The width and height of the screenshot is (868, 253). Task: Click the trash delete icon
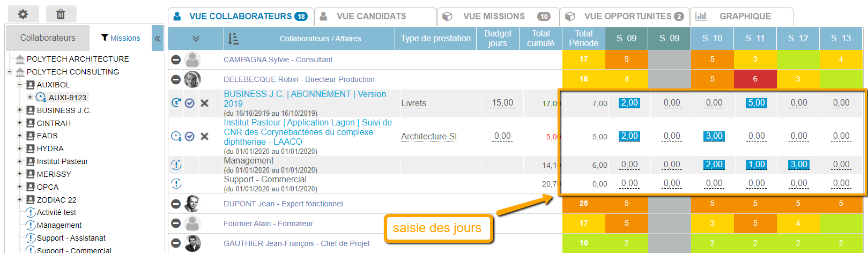pos(61,14)
